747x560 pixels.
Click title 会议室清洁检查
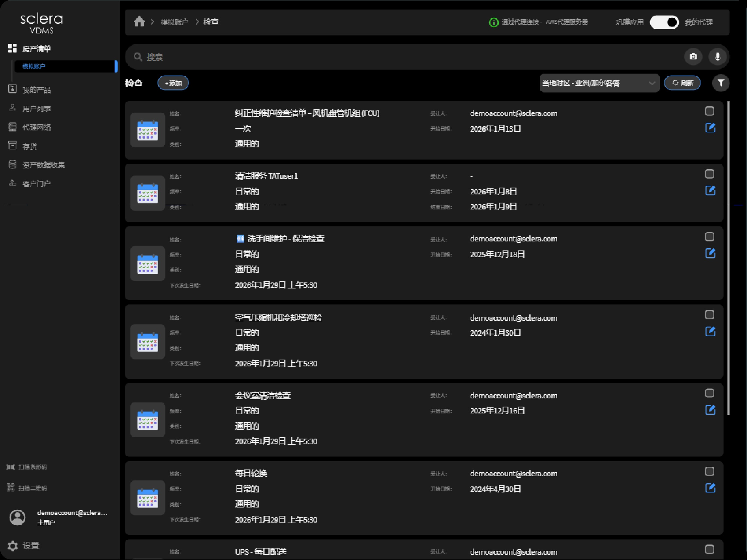[x=263, y=395]
